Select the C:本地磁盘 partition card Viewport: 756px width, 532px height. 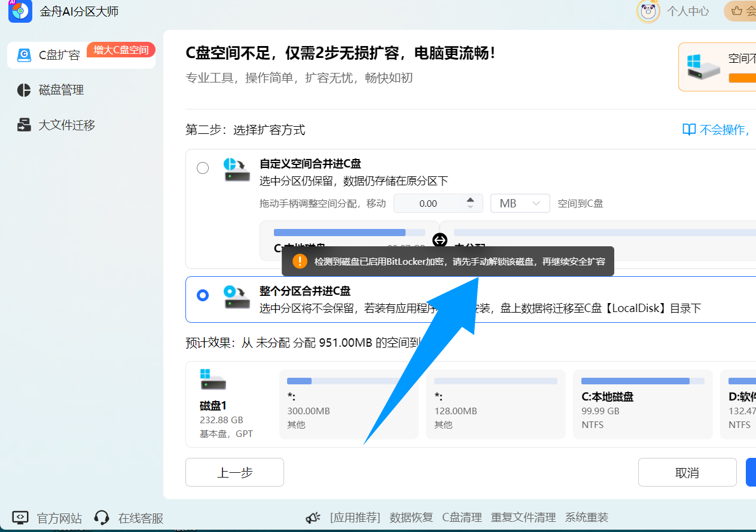643,404
